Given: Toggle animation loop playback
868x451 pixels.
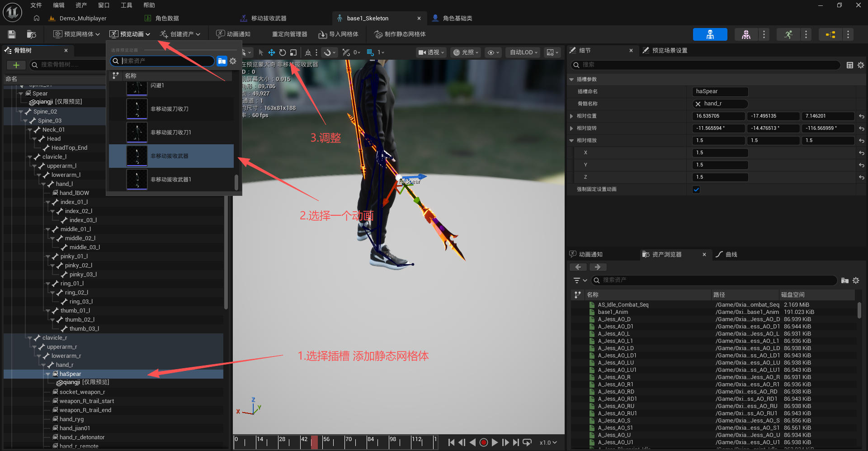Looking at the screenshot, I should point(527,442).
